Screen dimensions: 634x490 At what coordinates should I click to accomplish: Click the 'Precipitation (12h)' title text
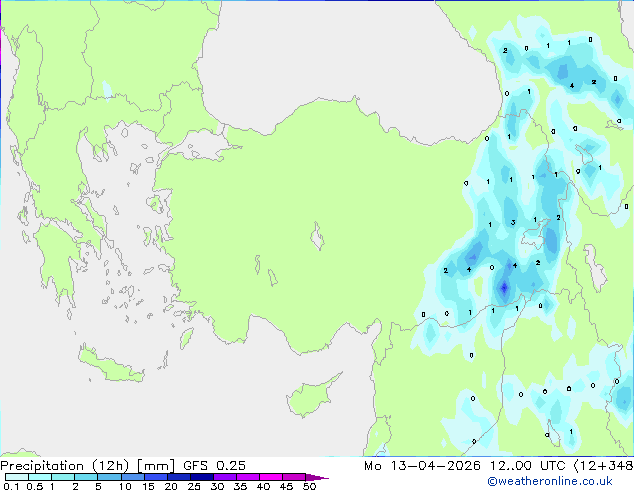(x=65, y=466)
